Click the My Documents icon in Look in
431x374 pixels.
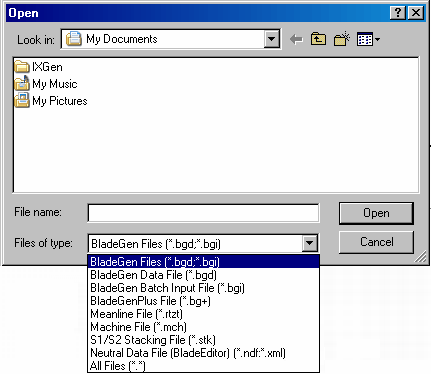click(74, 39)
